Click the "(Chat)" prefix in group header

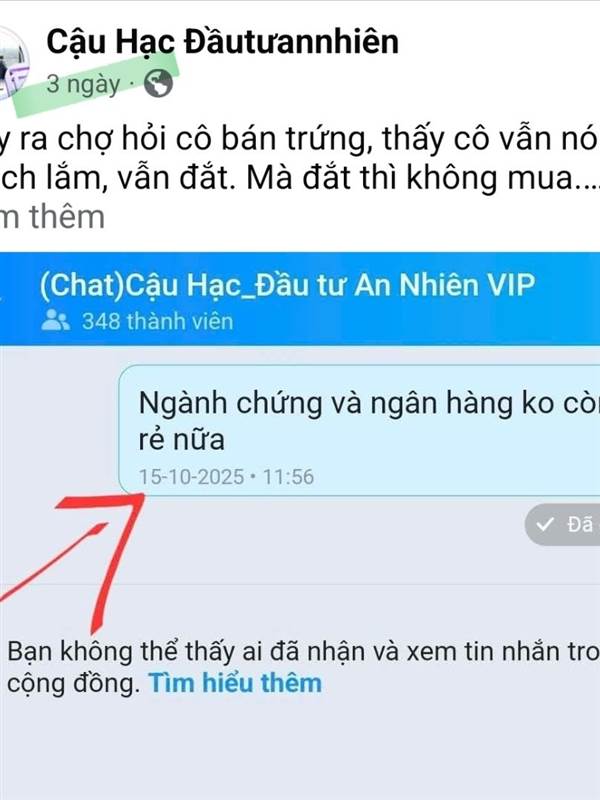82,285
